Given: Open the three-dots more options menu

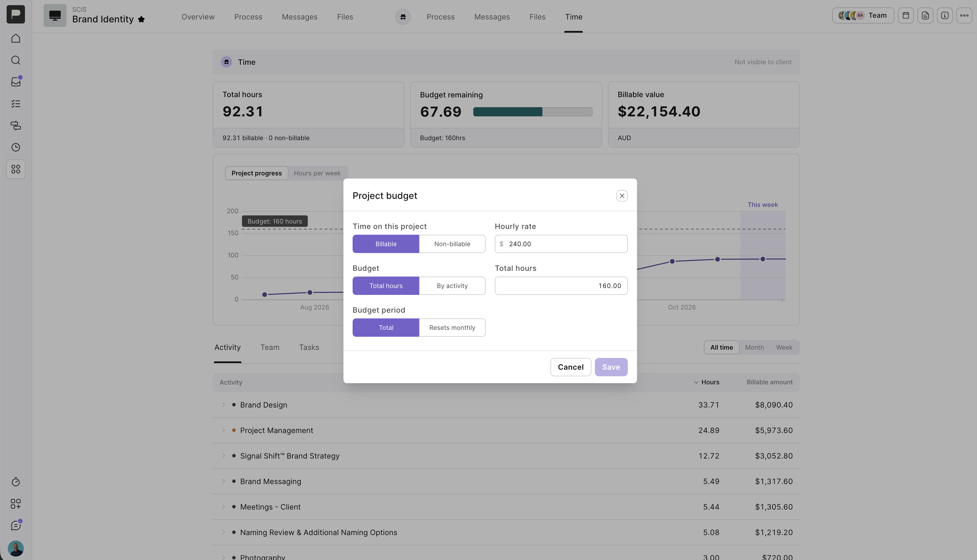Looking at the screenshot, I should [964, 16].
